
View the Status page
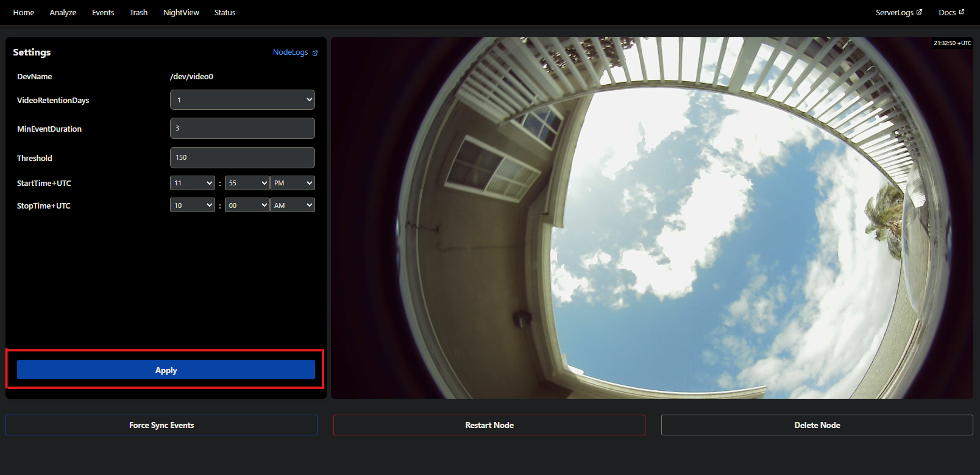tap(225, 13)
